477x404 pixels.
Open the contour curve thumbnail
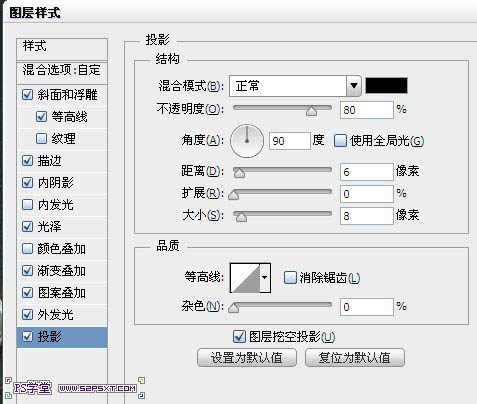point(245,278)
